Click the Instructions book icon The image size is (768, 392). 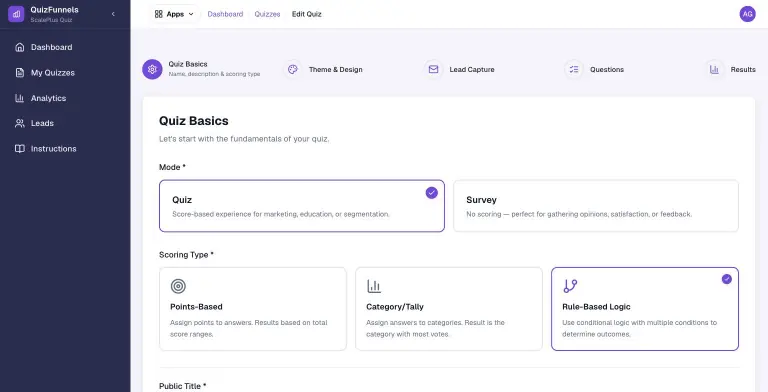tap(20, 148)
